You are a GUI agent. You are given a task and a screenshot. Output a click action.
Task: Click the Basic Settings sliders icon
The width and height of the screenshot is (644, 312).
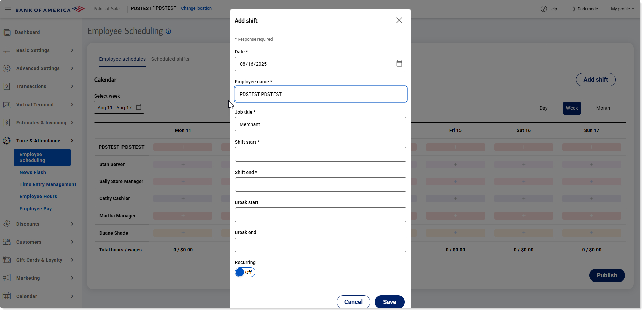(7, 50)
